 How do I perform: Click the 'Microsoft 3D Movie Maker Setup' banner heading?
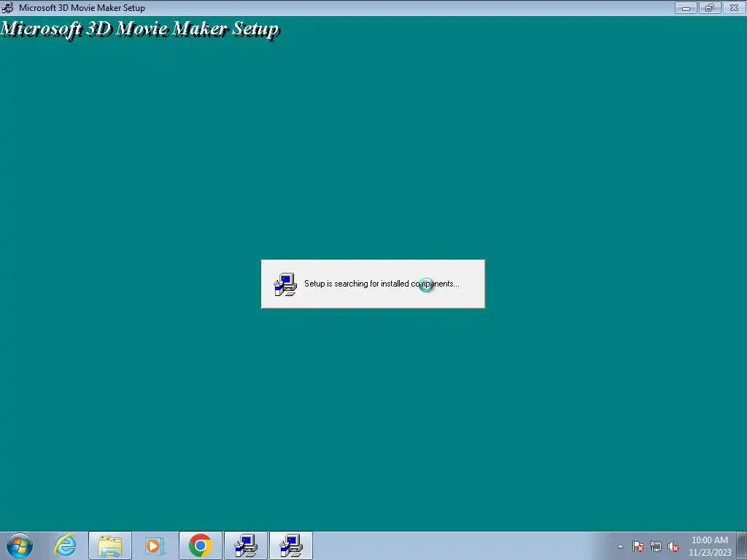pos(139,29)
